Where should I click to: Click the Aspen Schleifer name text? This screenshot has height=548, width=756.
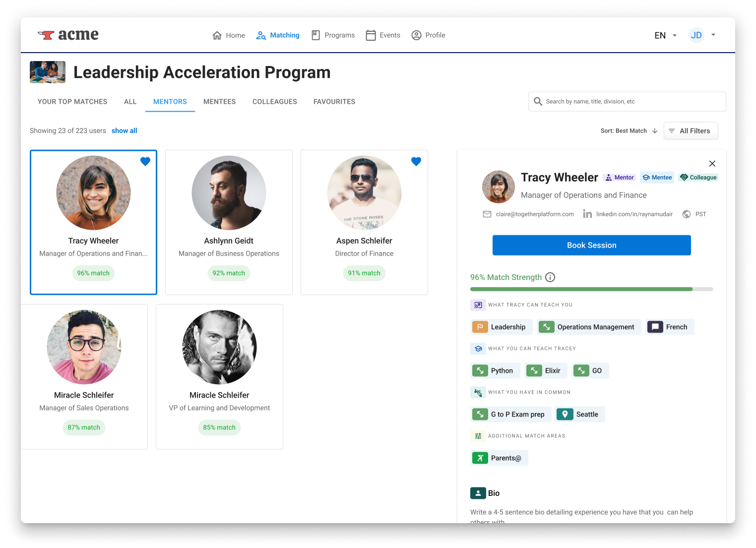point(364,241)
